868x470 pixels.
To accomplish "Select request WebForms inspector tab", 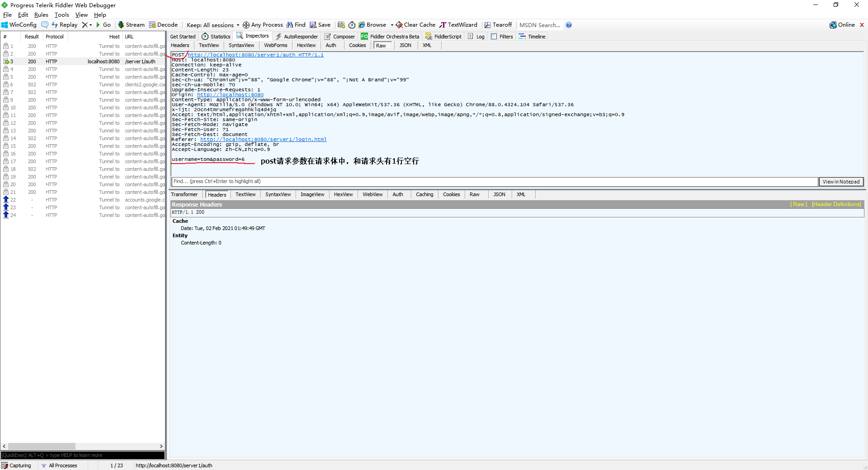I will tap(275, 45).
